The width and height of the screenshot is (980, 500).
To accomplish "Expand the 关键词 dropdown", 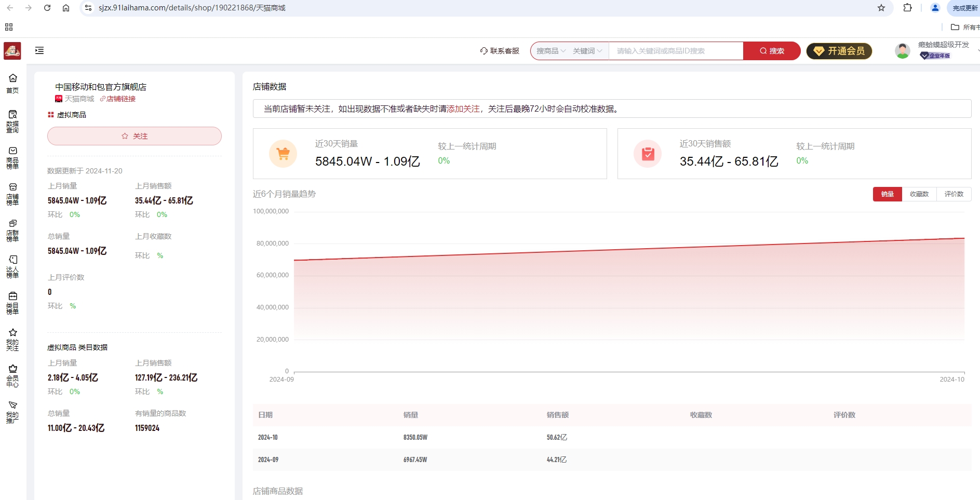I will [586, 51].
